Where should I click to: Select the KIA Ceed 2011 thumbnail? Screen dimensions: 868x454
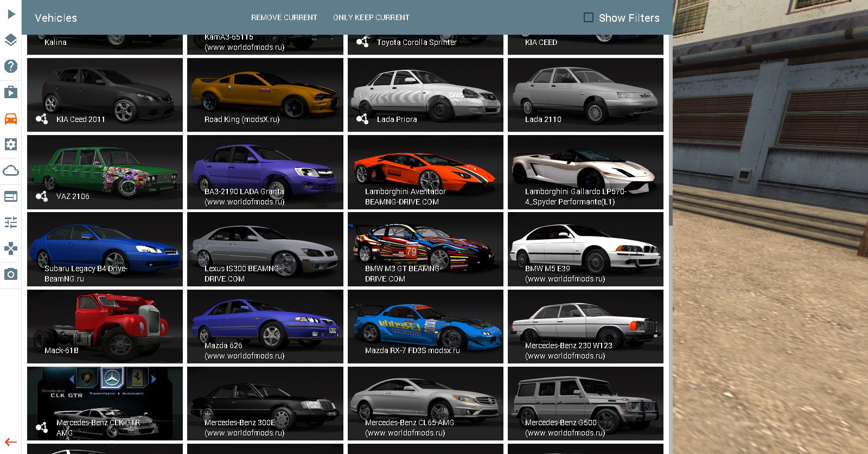coord(105,95)
